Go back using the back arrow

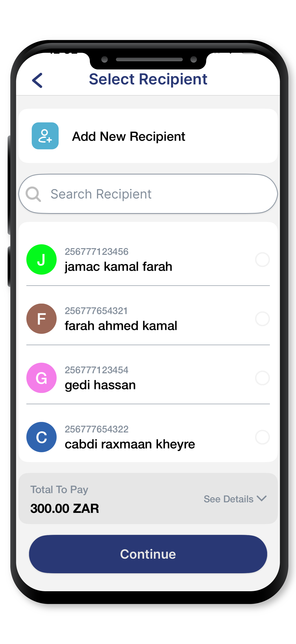(37, 80)
